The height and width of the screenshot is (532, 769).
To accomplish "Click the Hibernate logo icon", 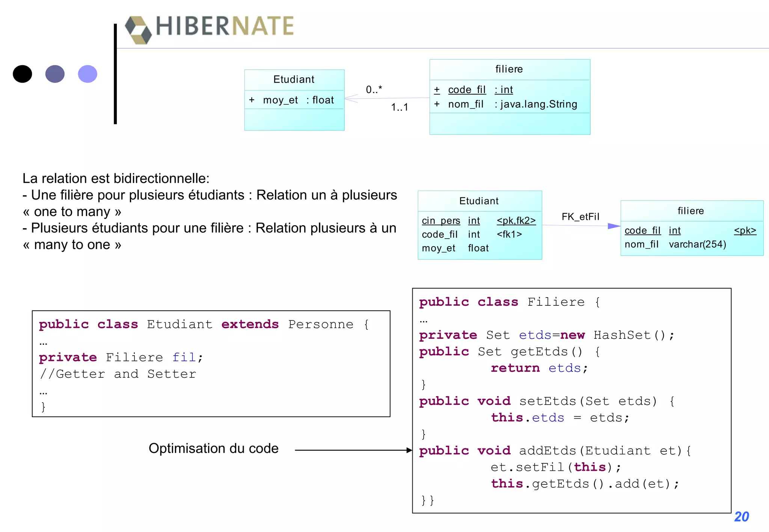I will (x=138, y=30).
